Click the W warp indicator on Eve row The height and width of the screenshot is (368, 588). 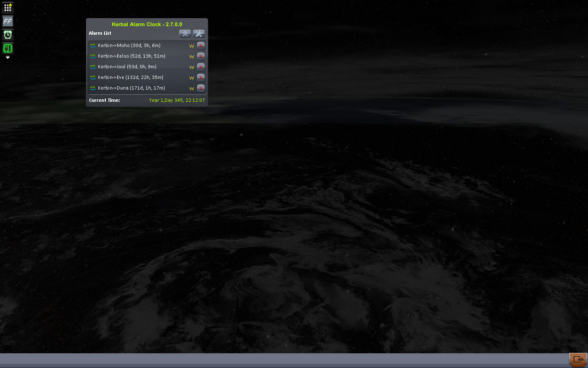click(192, 78)
